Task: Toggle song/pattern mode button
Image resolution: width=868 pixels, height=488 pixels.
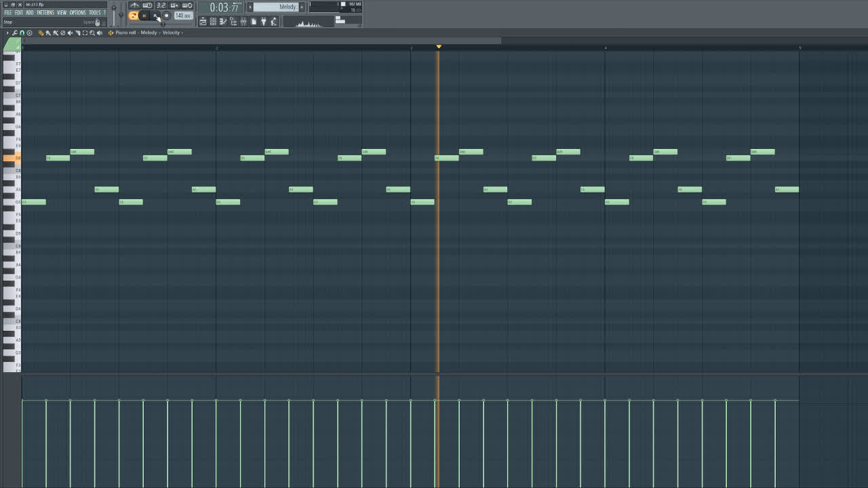Action: (134, 16)
